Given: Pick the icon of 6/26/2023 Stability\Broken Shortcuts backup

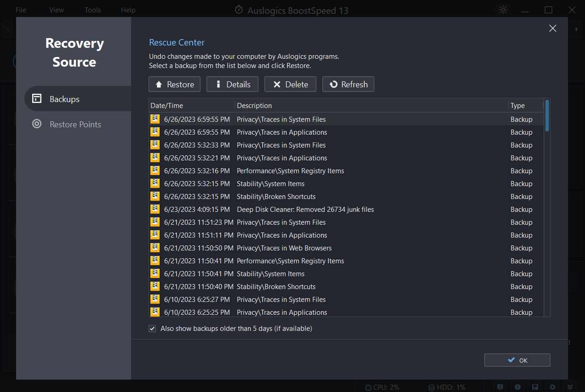Looking at the screenshot, I should click(155, 196).
